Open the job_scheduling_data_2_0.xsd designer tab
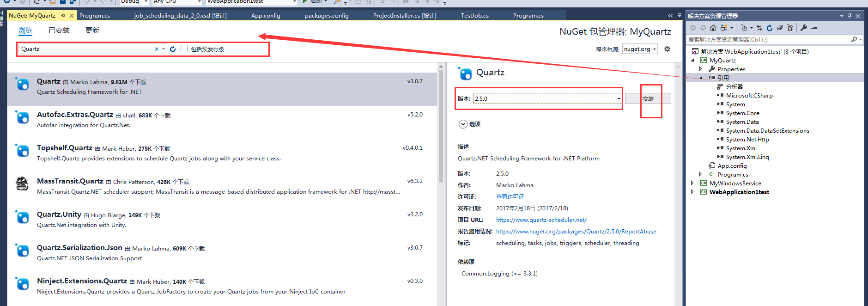Viewport: 868px width, 306px height. tap(180, 15)
